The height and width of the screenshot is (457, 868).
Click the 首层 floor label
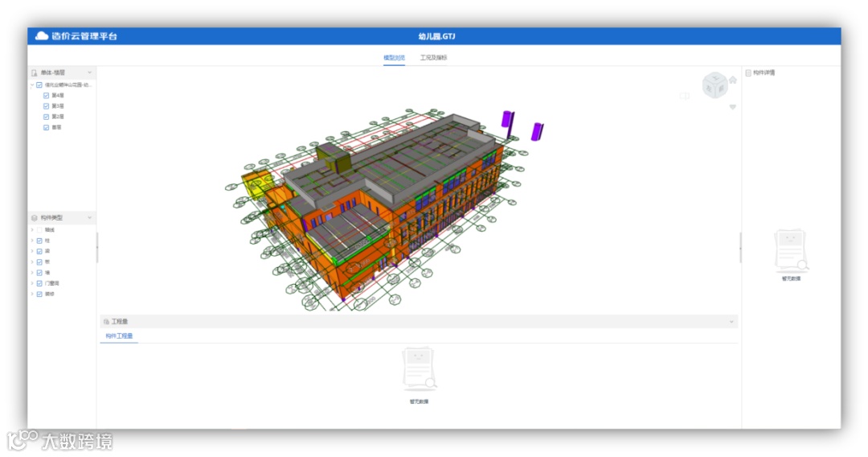(x=56, y=127)
